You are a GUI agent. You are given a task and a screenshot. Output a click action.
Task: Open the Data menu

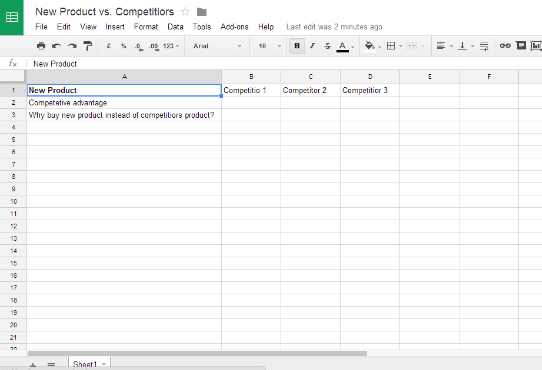[x=175, y=27]
